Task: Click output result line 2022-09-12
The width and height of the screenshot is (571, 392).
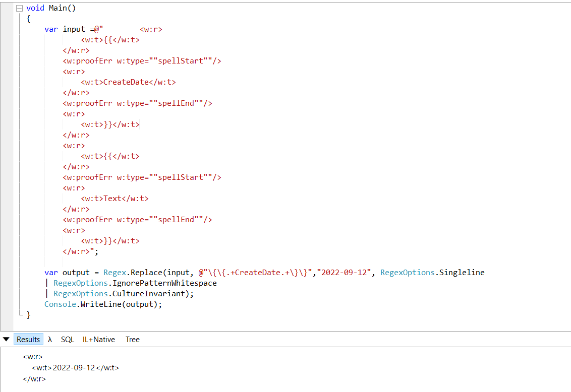Action: click(75, 368)
